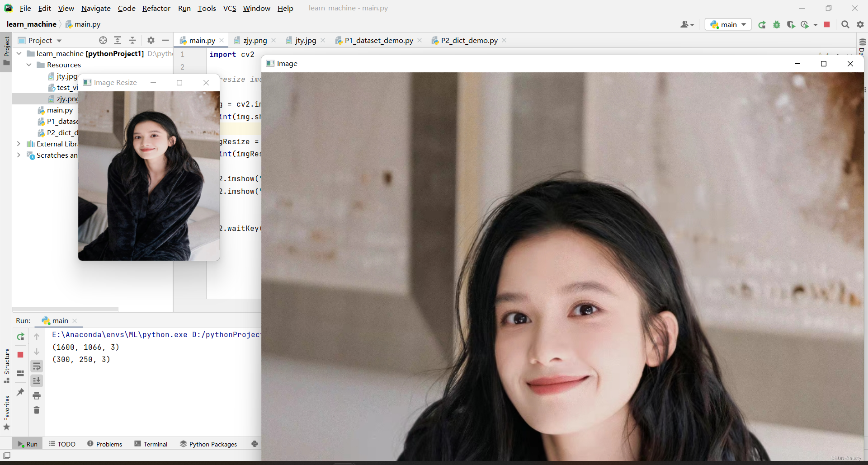This screenshot has width=868, height=465.
Task: Open the VCS menu
Action: pyautogui.click(x=230, y=8)
